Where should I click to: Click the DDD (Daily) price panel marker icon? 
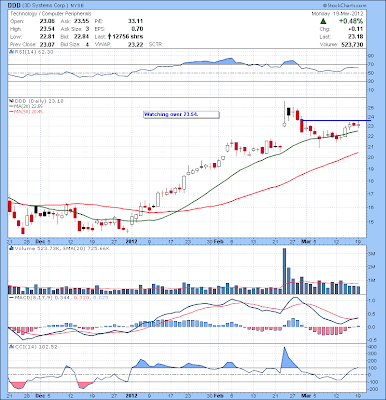coord(11,101)
